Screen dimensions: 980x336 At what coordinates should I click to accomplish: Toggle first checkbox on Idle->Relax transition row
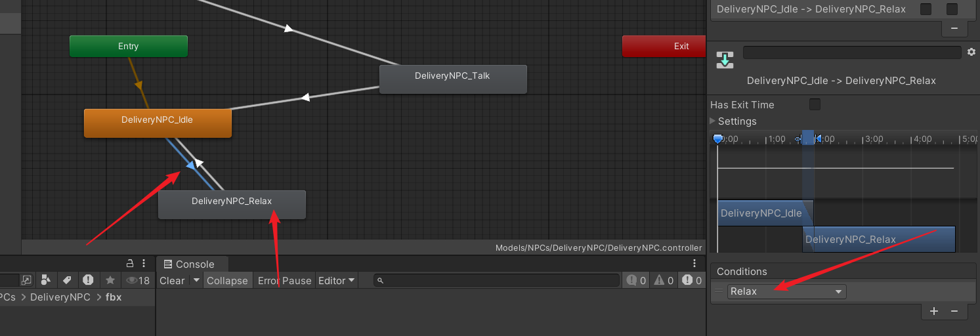pyautogui.click(x=926, y=9)
